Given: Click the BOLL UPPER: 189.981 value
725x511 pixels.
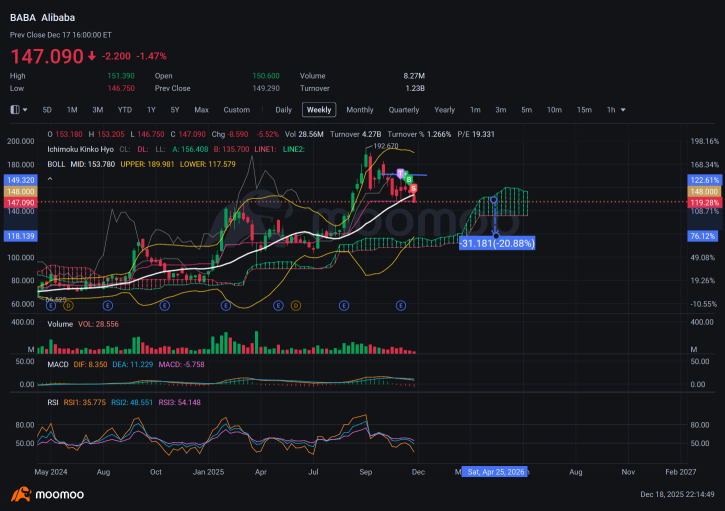Looking at the screenshot, I should (147, 164).
